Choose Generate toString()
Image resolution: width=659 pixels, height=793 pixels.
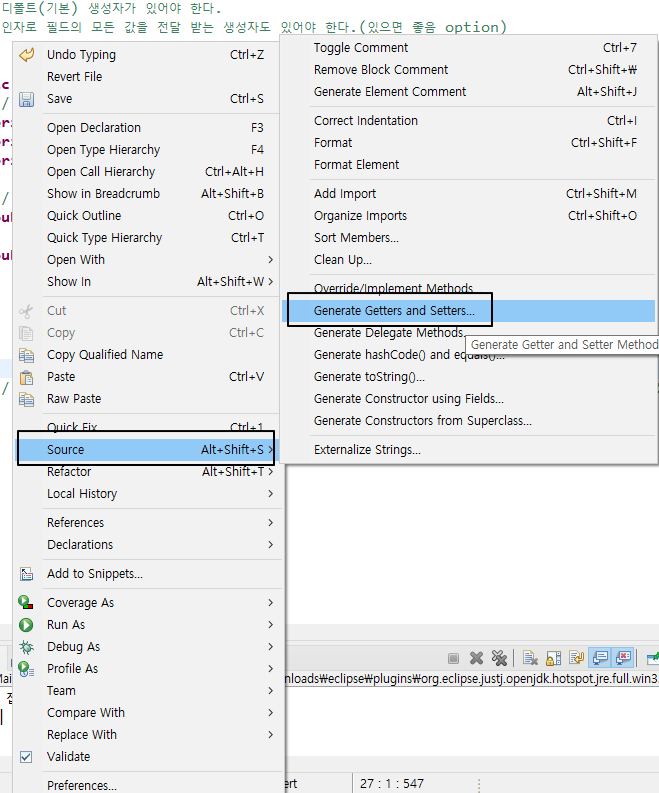[x=468, y=377]
